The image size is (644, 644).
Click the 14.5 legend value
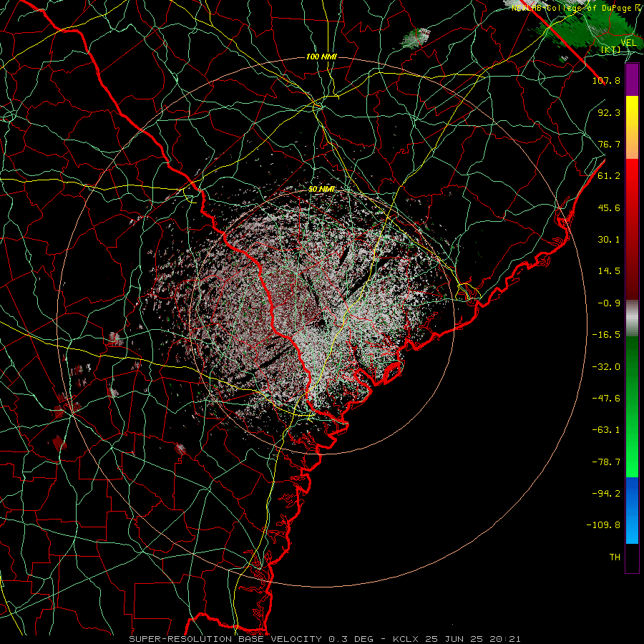point(609,271)
